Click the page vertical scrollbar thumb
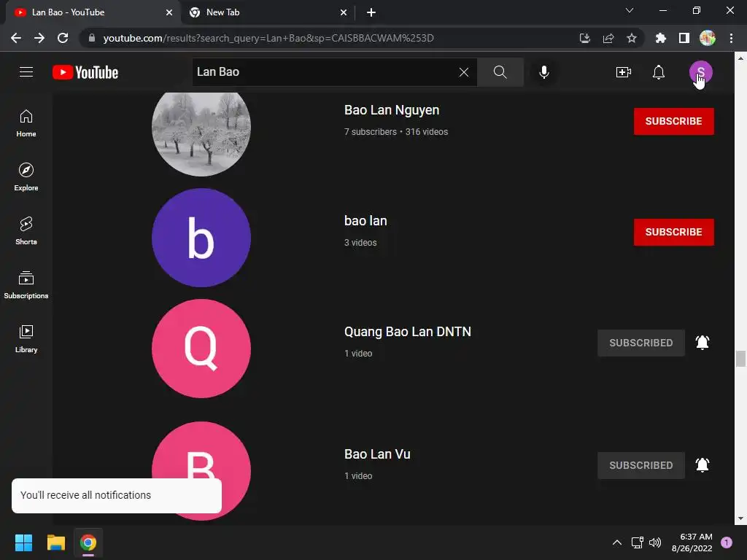The width and height of the screenshot is (747, 560). [x=740, y=359]
